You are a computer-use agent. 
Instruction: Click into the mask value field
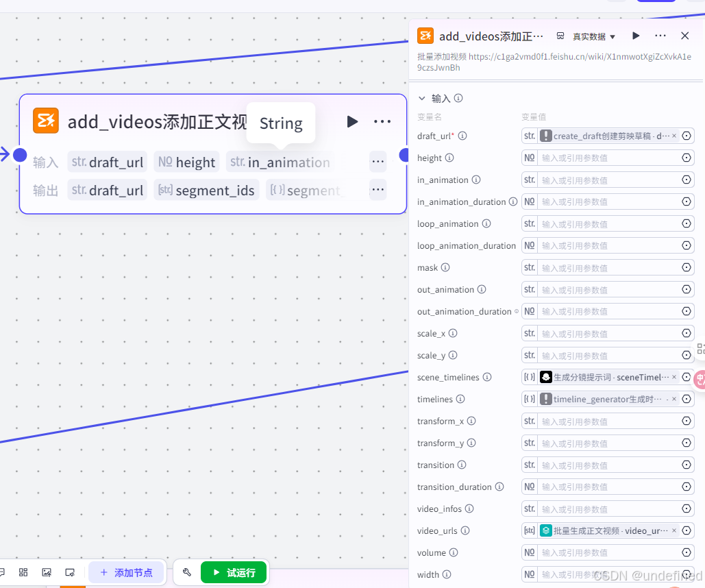[x=608, y=268]
